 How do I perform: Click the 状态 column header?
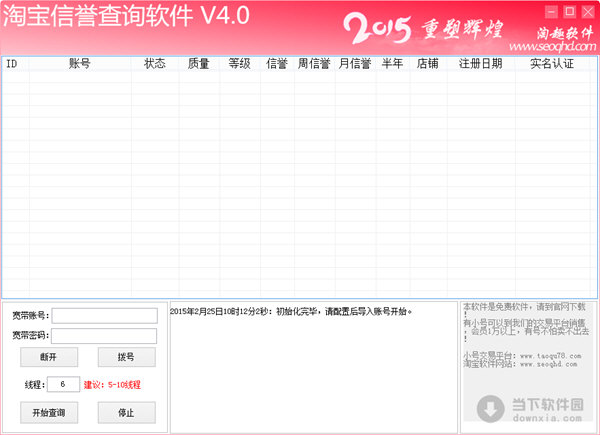click(x=155, y=64)
